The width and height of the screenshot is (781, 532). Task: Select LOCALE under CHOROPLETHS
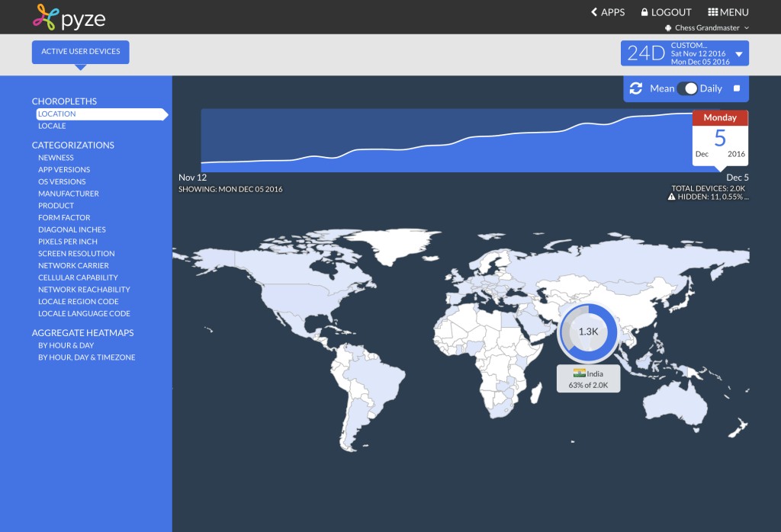[x=52, y=126]
